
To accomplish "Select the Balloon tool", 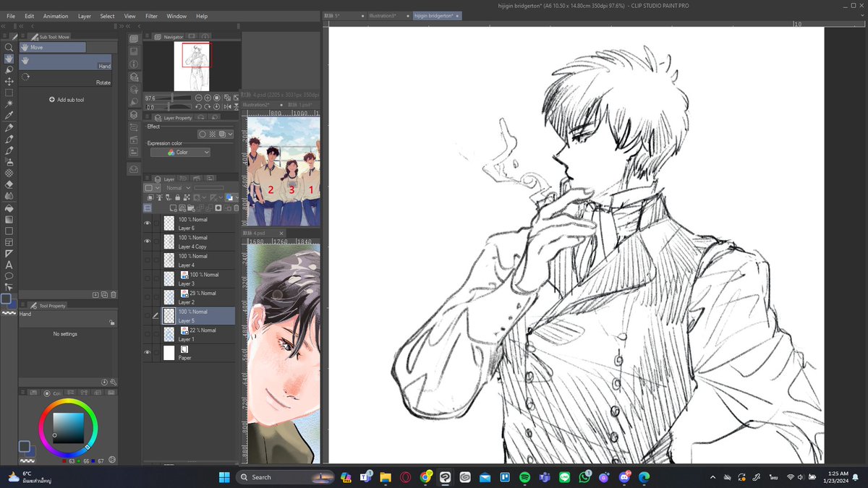I will [9, 276].
